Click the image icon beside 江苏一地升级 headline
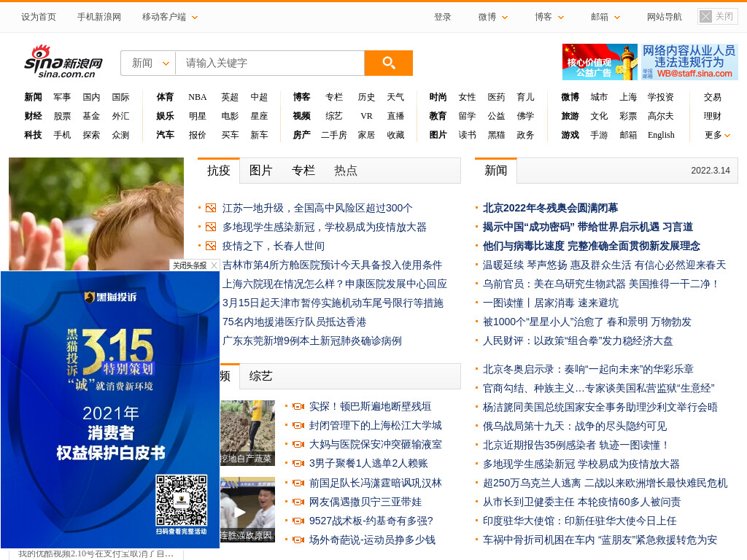The image size is (747, 560). (211, 208)
